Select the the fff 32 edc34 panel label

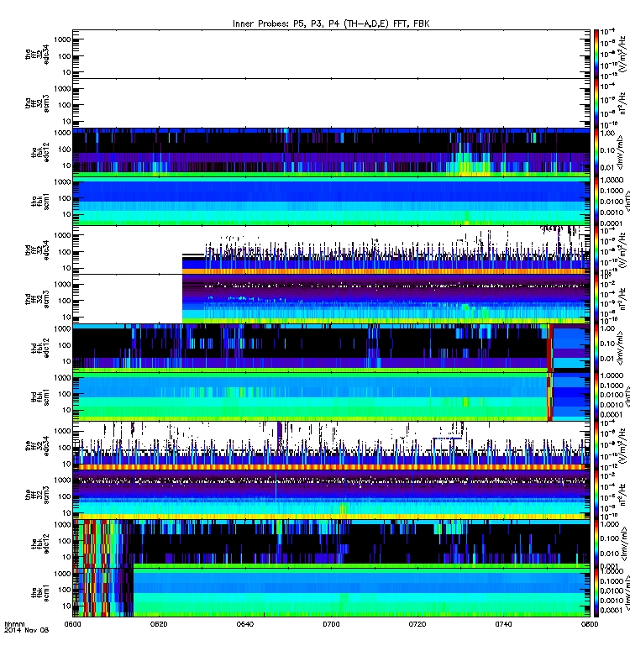37,446
